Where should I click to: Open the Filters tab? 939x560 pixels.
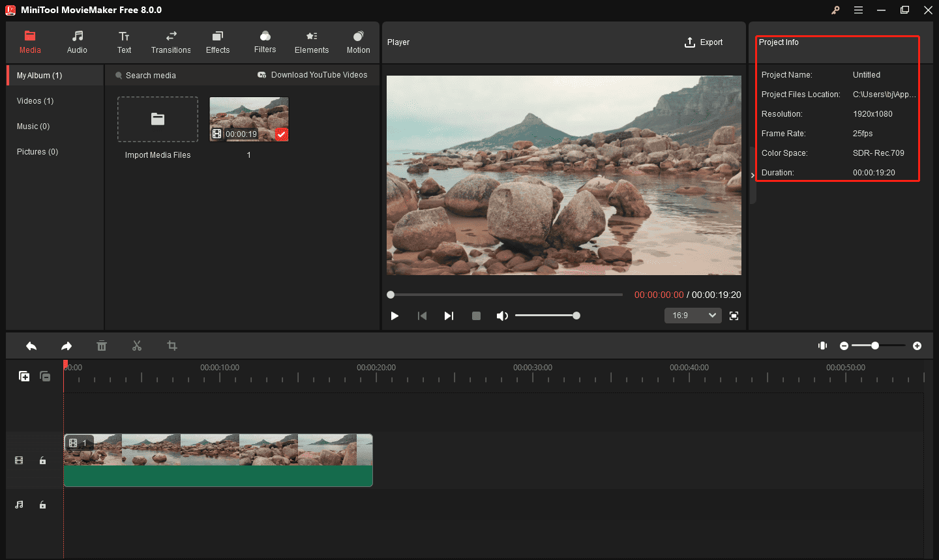click(265, 42)
